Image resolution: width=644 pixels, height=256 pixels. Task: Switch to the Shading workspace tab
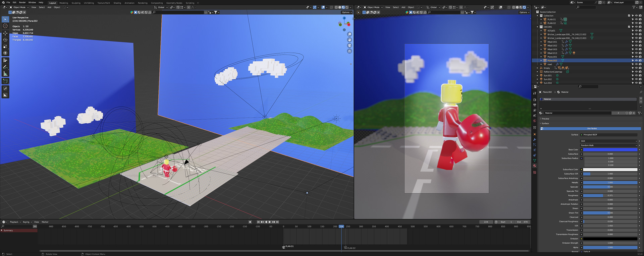pos(117,3)
